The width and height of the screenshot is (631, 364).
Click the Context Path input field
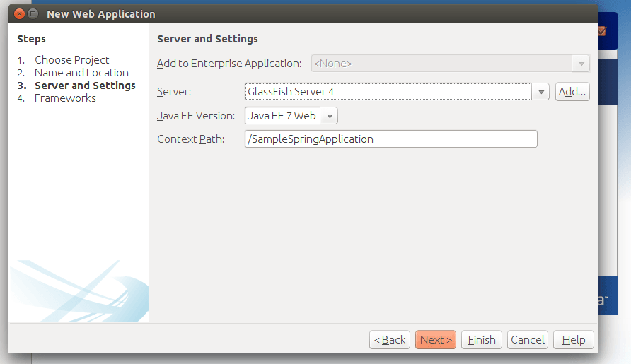click(390, 139)
